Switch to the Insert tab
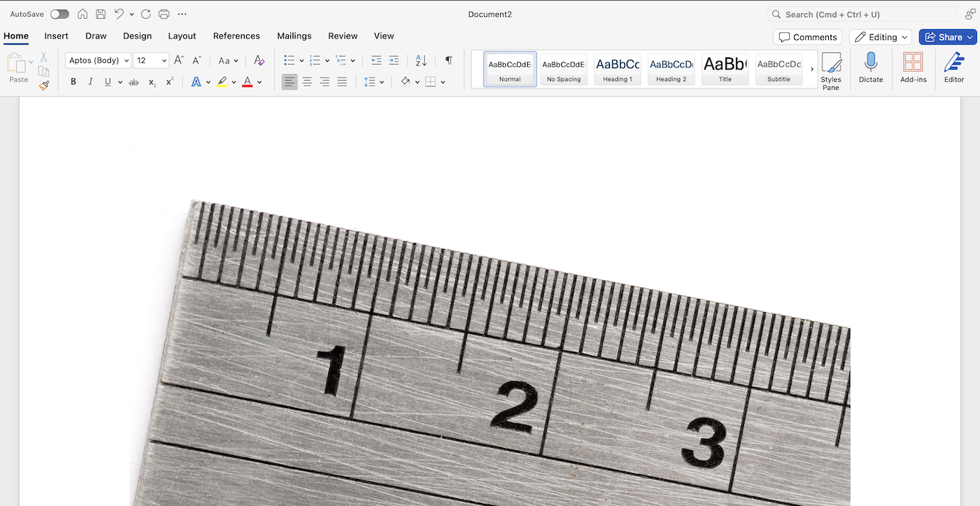980x506 pixels. [57, 36]
